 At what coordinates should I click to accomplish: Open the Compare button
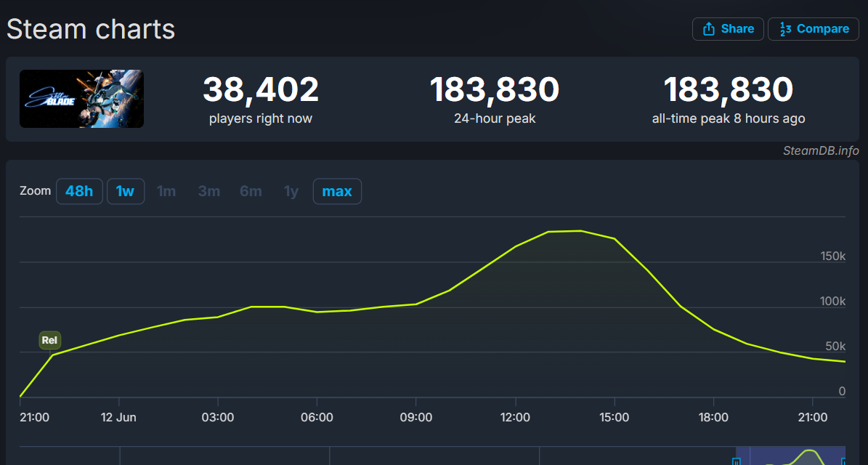pyautogui.click(x=814, y=29)
